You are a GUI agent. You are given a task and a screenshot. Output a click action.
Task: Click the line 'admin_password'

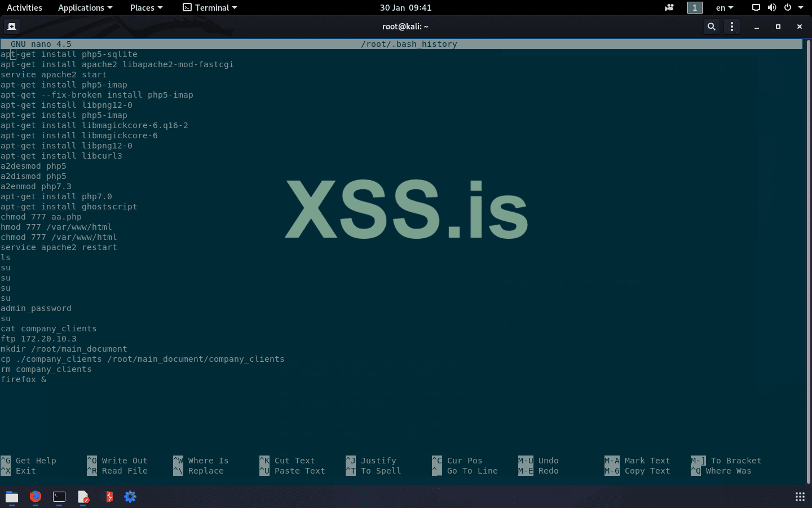(36, 308)
